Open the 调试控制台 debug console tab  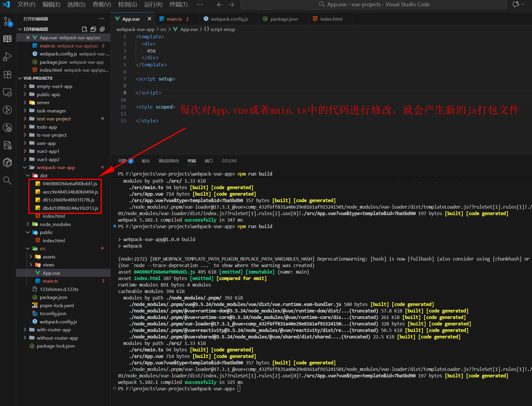click(168, 161)
